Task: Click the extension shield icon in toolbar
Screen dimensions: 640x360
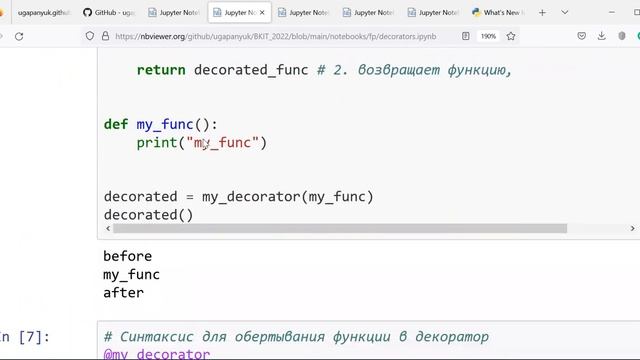Action: point(622,36)
